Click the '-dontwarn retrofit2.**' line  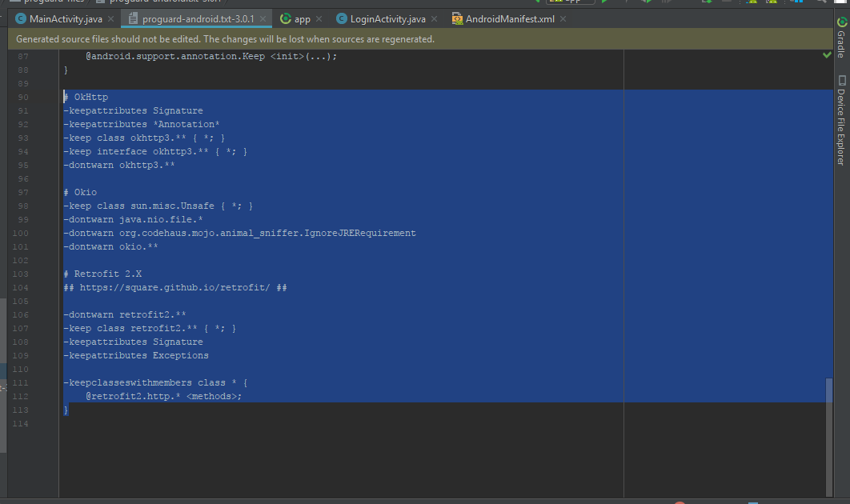point(125,314)
